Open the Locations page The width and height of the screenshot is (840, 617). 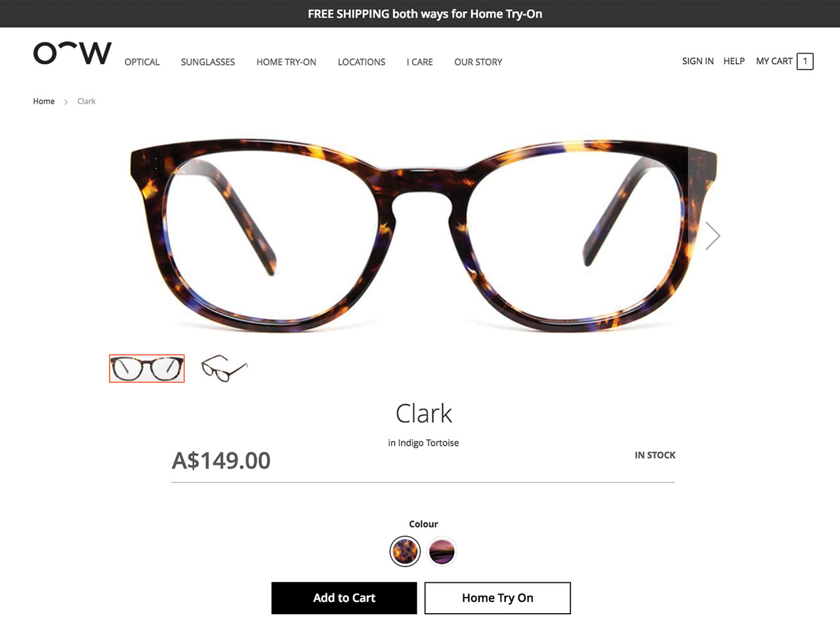(362, 62)
